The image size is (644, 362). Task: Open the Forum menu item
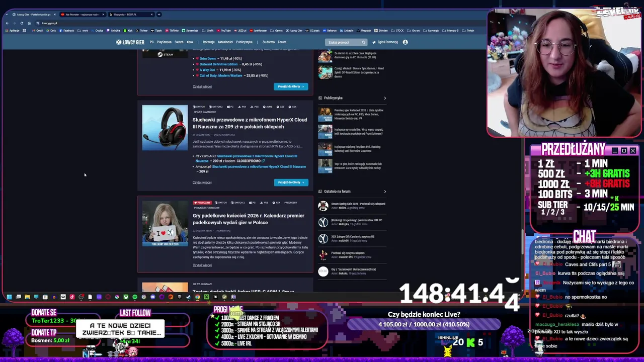point(282,42)
